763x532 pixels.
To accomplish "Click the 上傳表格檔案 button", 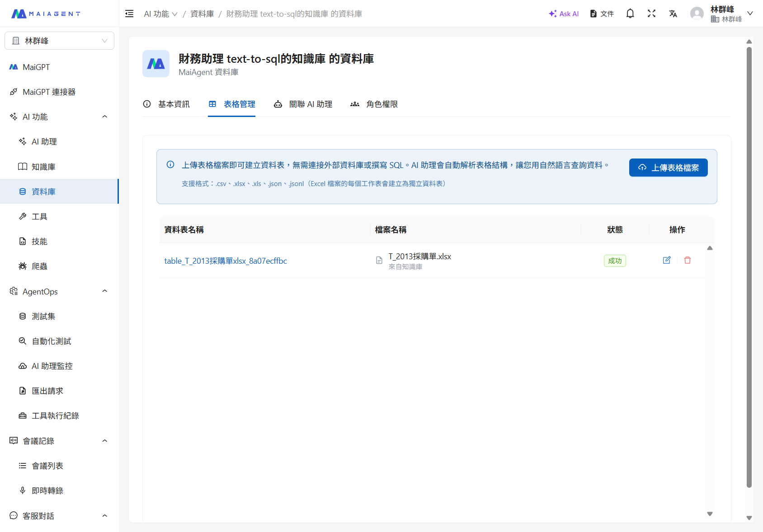I will point(668,167).
